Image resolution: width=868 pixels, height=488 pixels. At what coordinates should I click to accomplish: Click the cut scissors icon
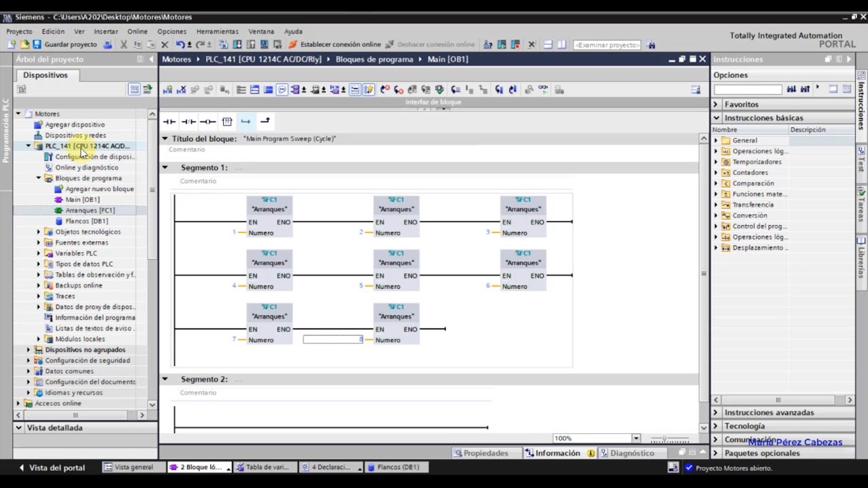[123, 45]
